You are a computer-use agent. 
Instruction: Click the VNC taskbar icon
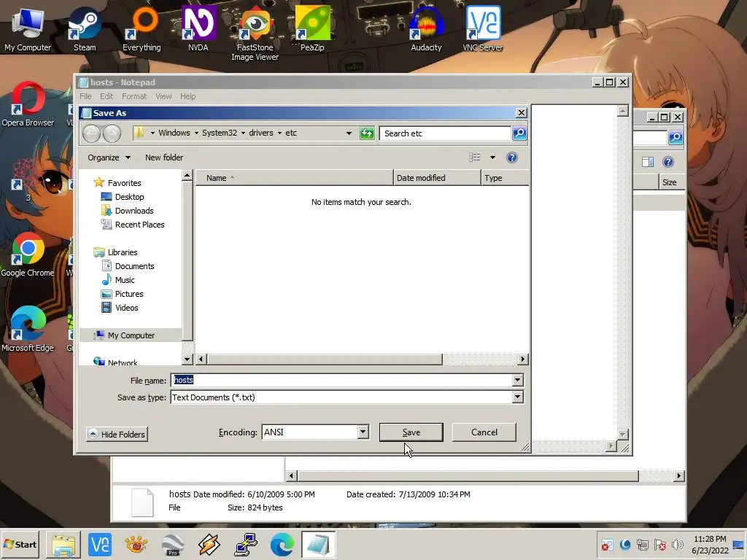[x=99, y=544]
